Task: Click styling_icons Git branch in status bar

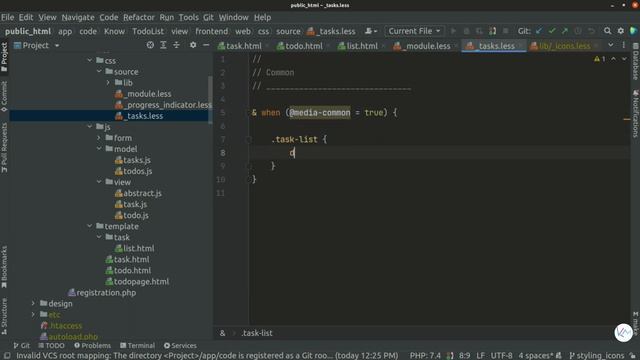Action: coord(597,356)
